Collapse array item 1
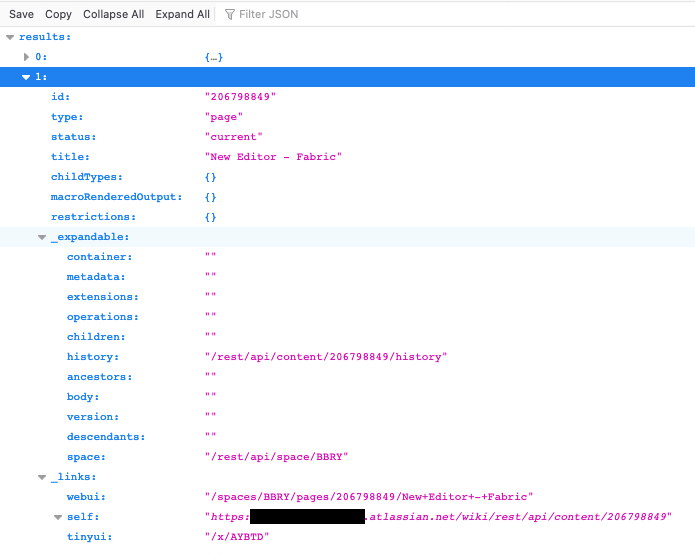 pyautogui.click(x=26, y=77)
